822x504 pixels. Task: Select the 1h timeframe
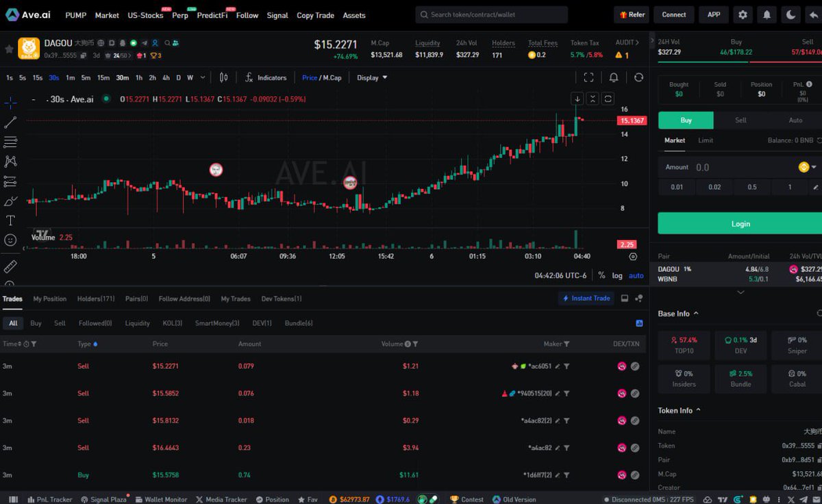point(139,77)
